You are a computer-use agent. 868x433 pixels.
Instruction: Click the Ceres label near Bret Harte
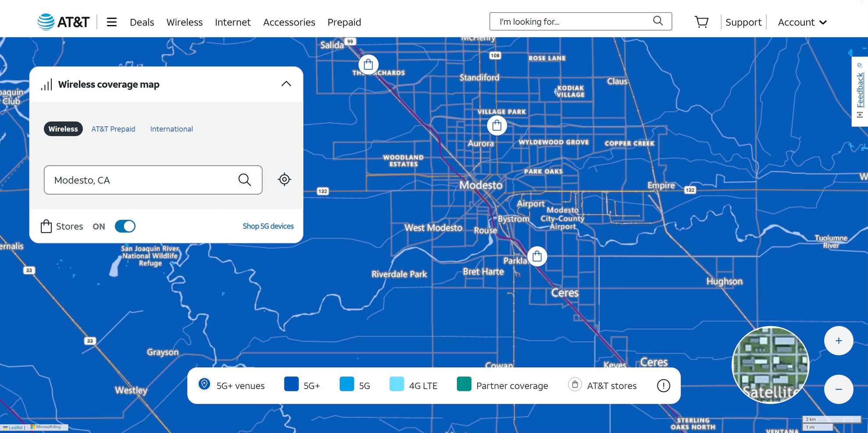tap(564, 293)
